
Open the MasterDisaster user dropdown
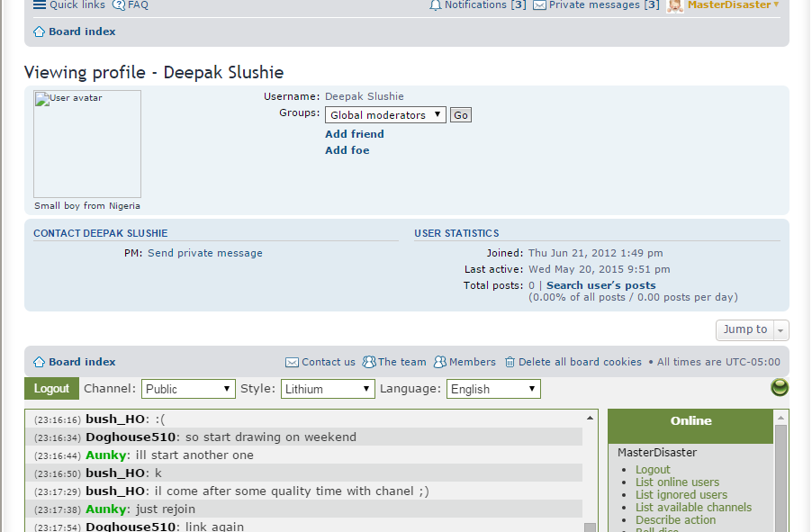734,5
